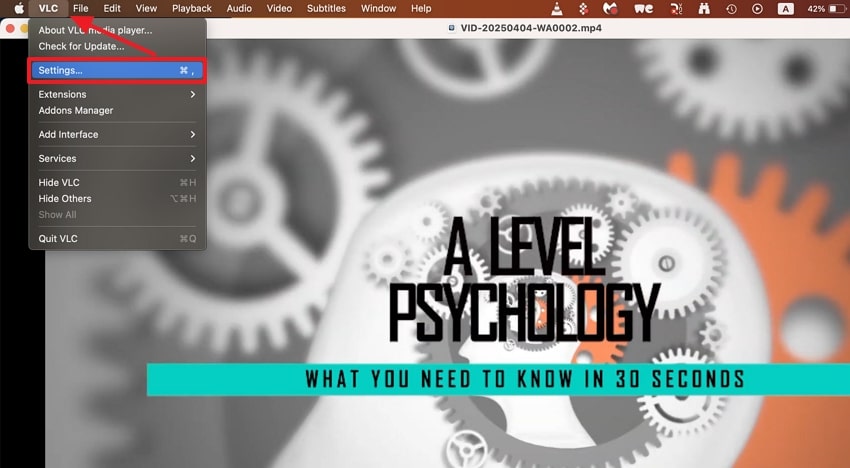Open the View menu
850x468 pixels.
point(146,9)
